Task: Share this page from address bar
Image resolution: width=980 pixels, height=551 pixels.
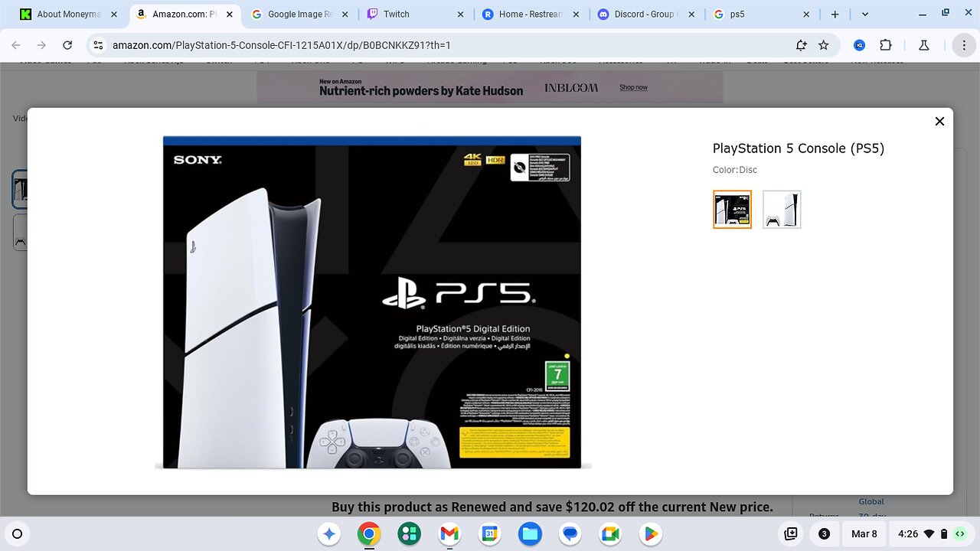Action: [801, 45]
